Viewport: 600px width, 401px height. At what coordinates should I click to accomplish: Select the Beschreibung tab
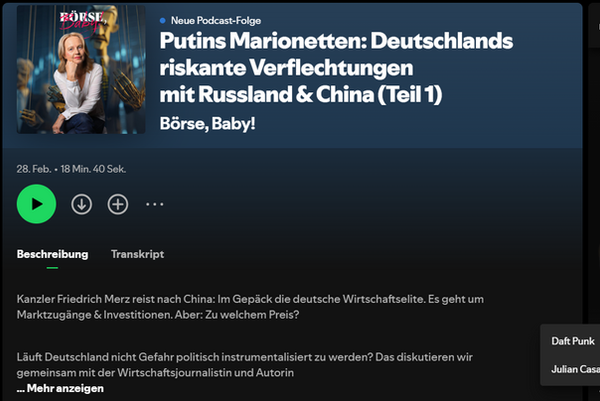52,254
